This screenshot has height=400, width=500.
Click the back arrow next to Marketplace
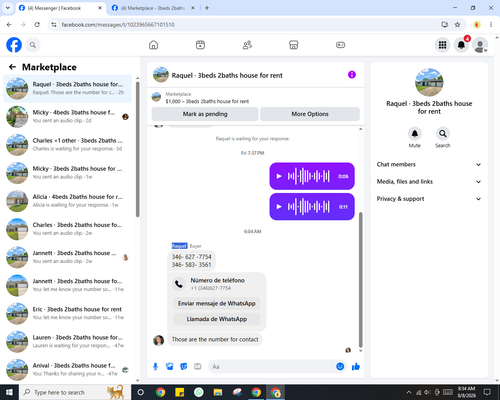coord(12,67)
